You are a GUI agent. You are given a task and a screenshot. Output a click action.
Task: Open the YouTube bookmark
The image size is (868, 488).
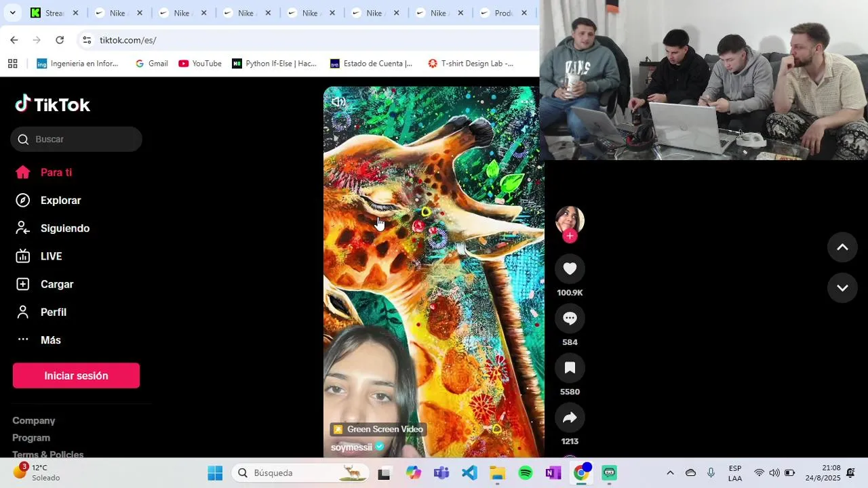click(200, 64)
